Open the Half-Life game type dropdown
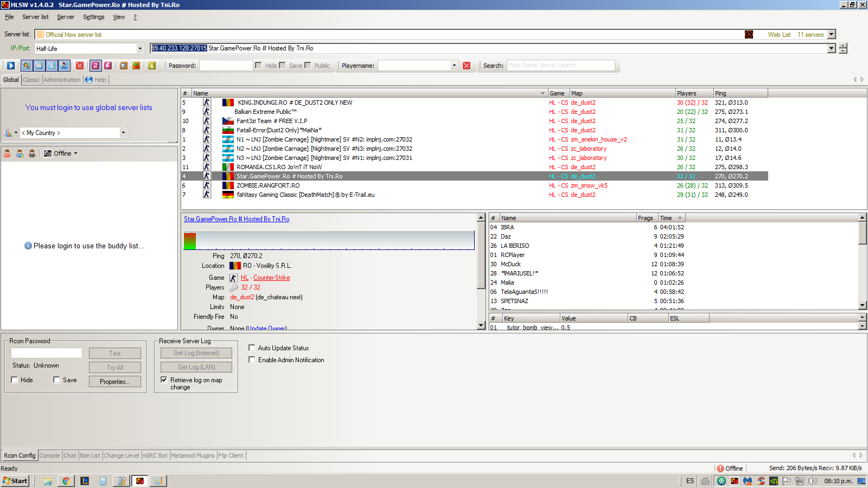The height and width of the screenshot is (488, 868). (x=140, y=48)
